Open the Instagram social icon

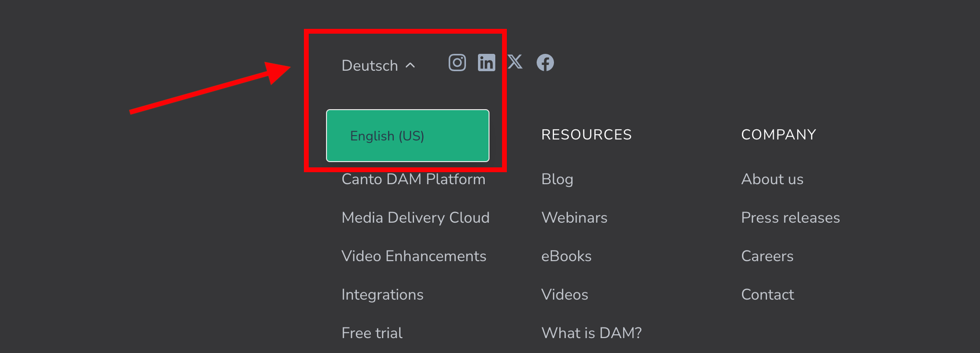click(x=457, y=63)
